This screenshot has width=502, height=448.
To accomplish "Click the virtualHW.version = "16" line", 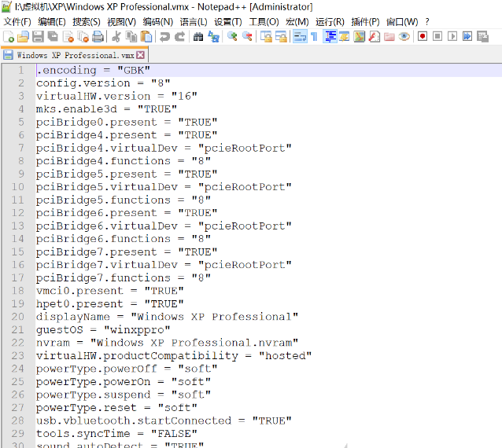I will [x=116, y=96].
